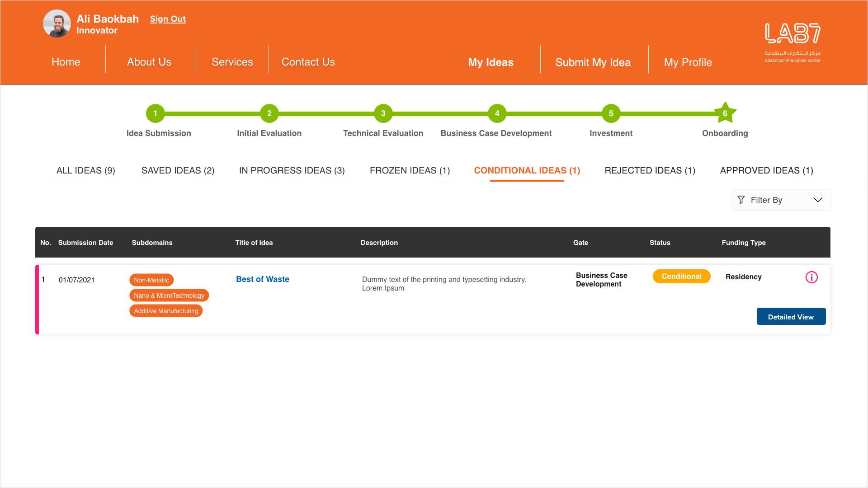The height and width of the screenshot is (488, 868).
Task: Click the Nano & MicroTechnology subdomain tag
Action: [169, 296]
